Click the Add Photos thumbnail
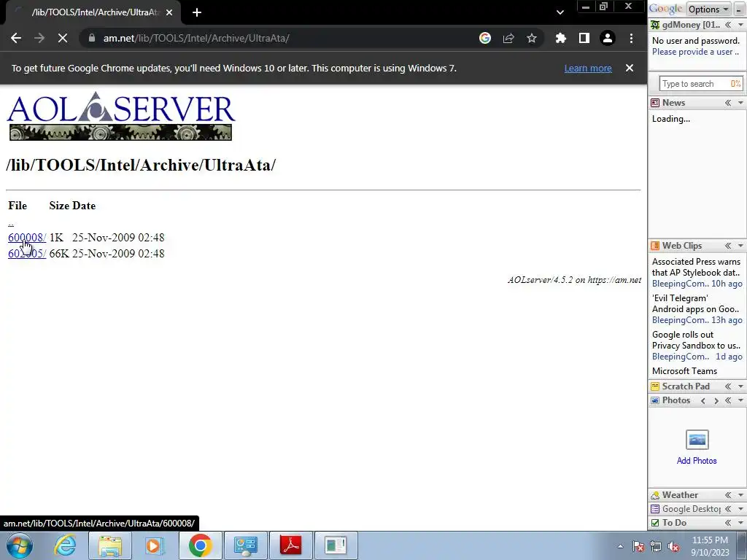This screenshot has width=747, height=560. pos(697,440)
